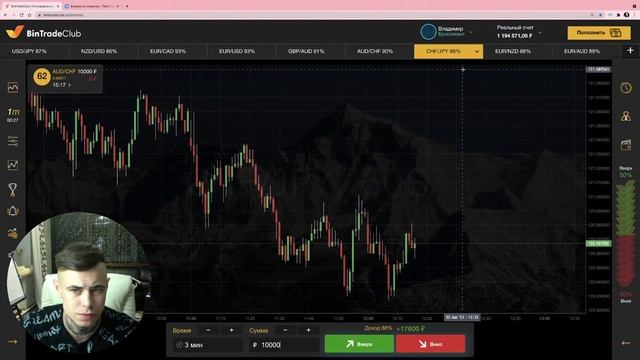This screenshot has height=360, width=640.
Task: Open the chart type icon in left sidebar
Action: coord(13,87)
